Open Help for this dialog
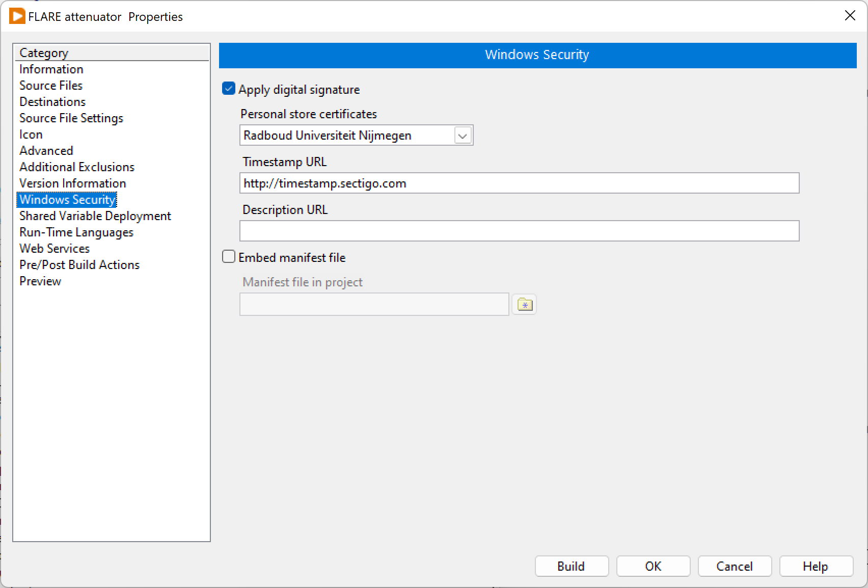 [x=815, y=566]
